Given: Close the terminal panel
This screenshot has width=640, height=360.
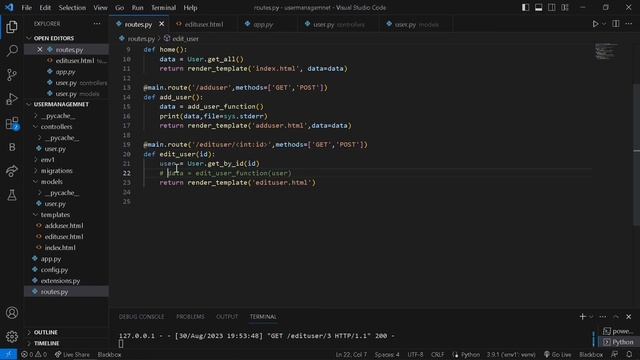Looking at the screenshot, I should click(x=629, y=316).
